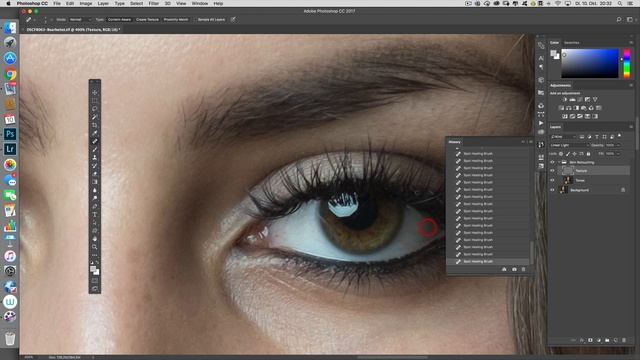Open Google Chrome from the Dock

point(10,74)
